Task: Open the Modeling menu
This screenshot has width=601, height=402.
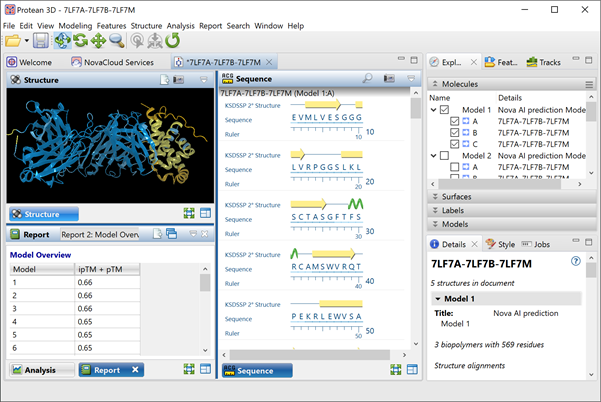Action: point(75,26)
